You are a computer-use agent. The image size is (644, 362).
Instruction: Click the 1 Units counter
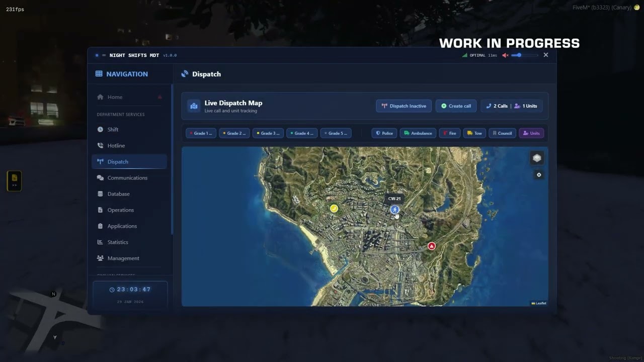click(526, 106)
